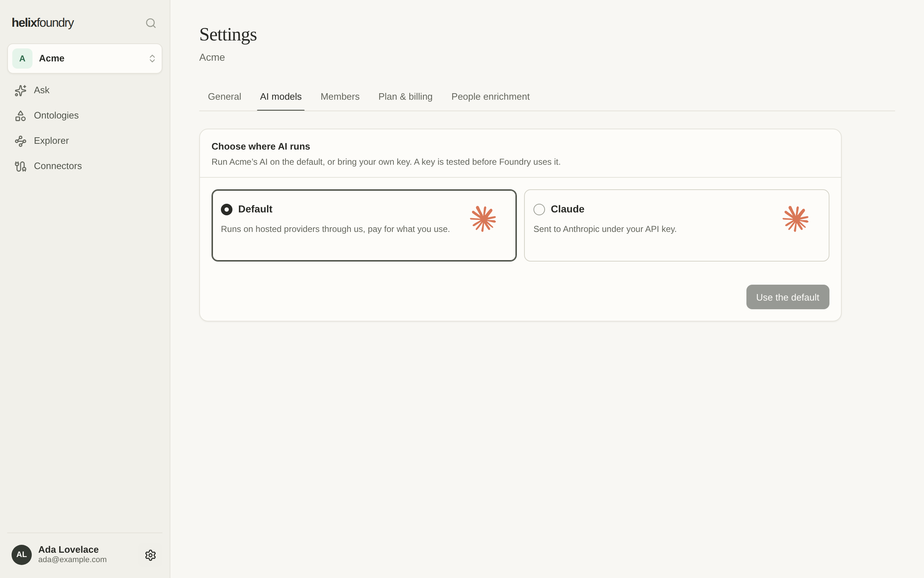The image size is (924, 578).
Task: Click the Acme subtitle under Settings
Action: point(212,57)
